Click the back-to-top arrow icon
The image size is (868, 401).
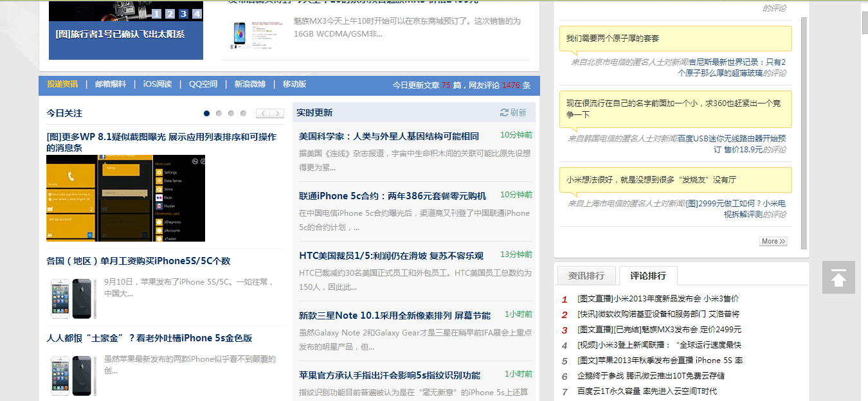838,278
